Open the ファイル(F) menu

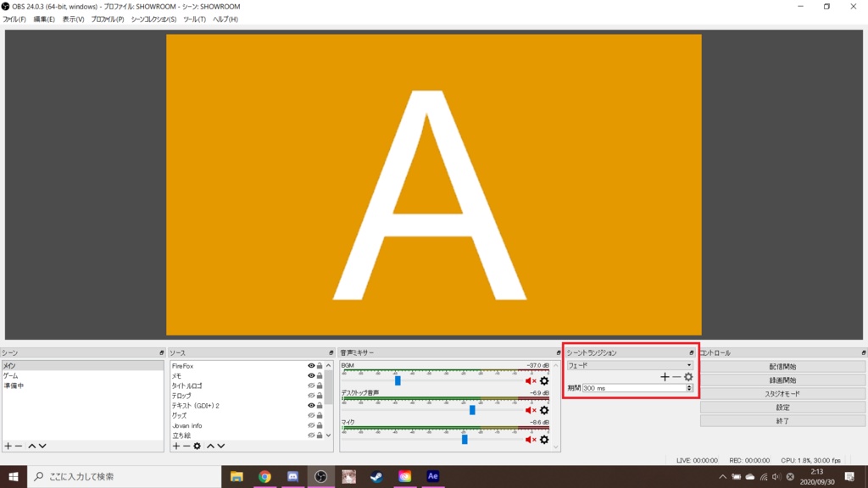(x=14, y=19)
